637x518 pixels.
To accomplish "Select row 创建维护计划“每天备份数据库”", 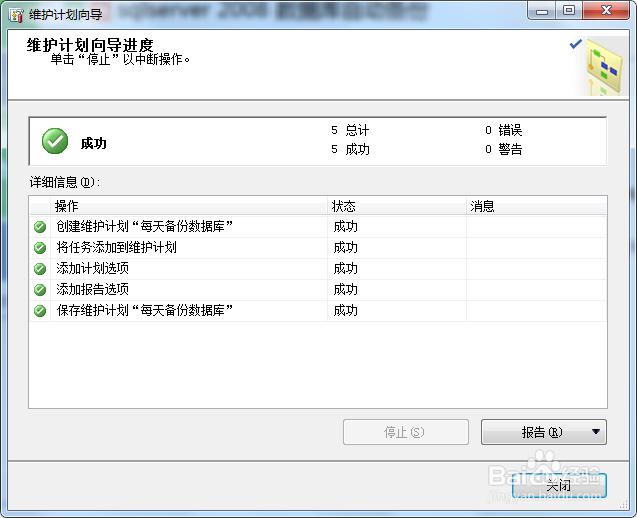I will coord(318,227).
